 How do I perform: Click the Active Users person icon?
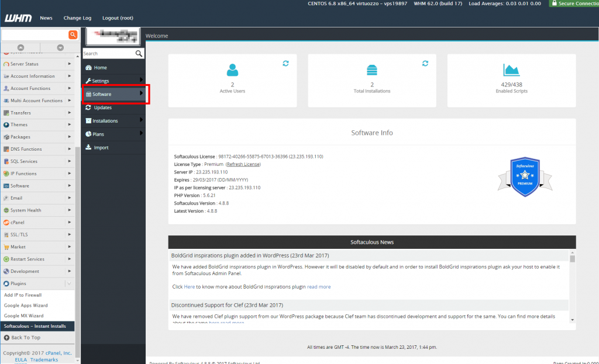pos(232,70)
